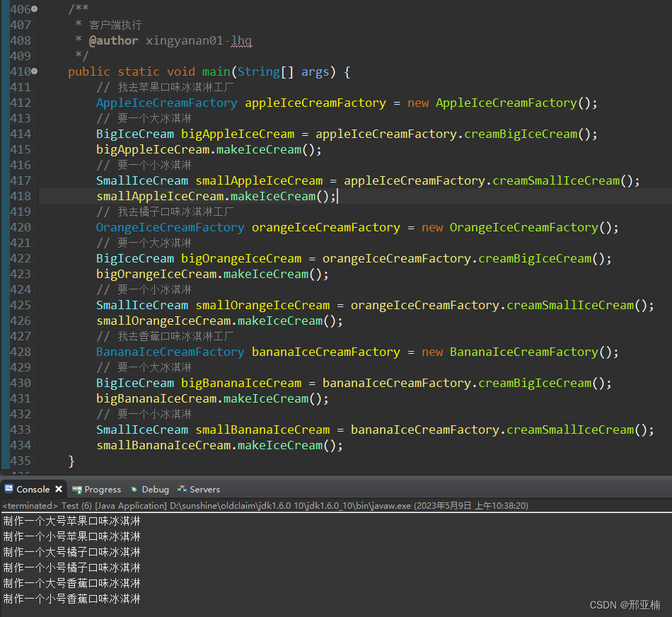The image size is (672, 617).
Task: Click the 'args' parameter on line 410
Action: pyautogui.click(x=315, y=71)
